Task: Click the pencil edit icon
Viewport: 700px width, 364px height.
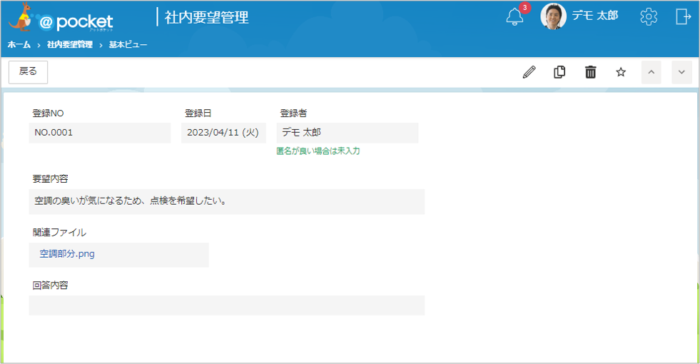Action: point(529,72)
